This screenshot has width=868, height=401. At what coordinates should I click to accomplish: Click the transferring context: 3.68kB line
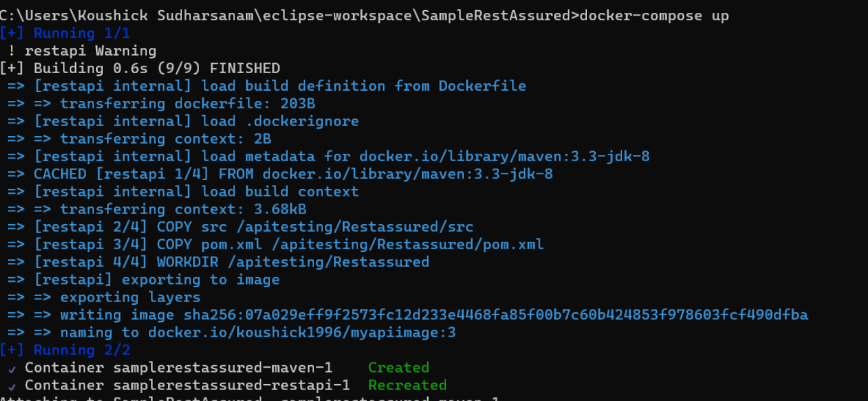(183, 209)
